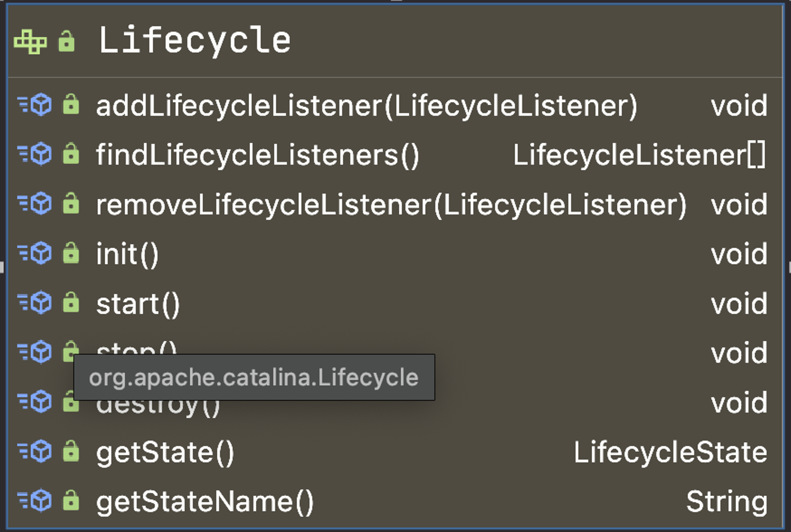Click the init() method icon

coord(35,253)
